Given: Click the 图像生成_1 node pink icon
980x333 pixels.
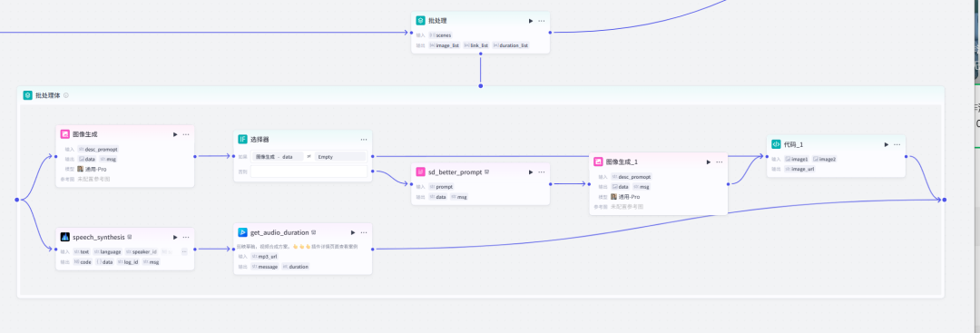Looking at the screenshot, I should pos(598,162).
